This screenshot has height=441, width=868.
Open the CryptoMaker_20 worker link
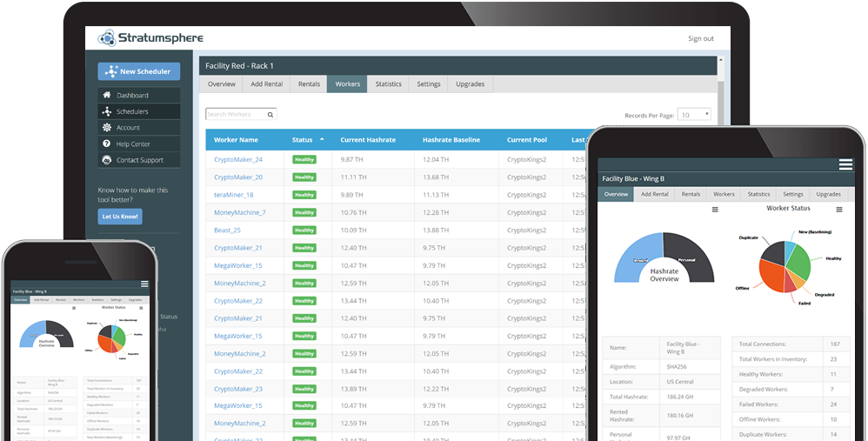pyautogui.click(x=238, y=177)
